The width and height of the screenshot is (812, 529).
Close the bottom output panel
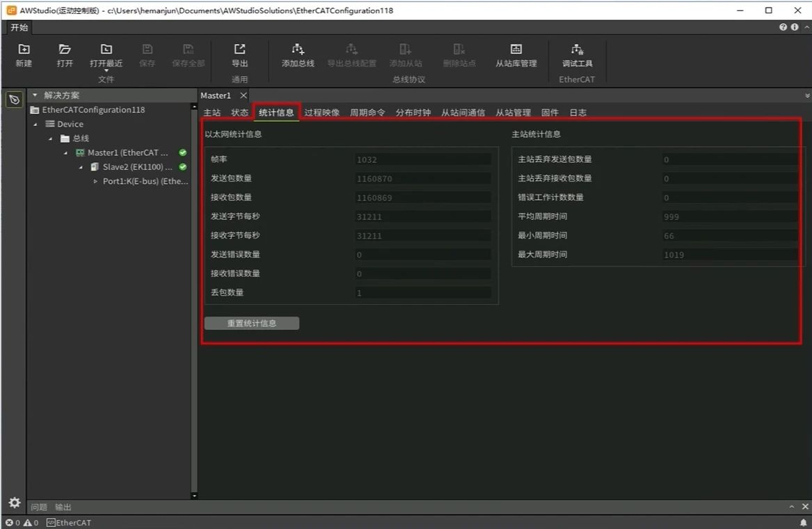click(x=805, y=507)
